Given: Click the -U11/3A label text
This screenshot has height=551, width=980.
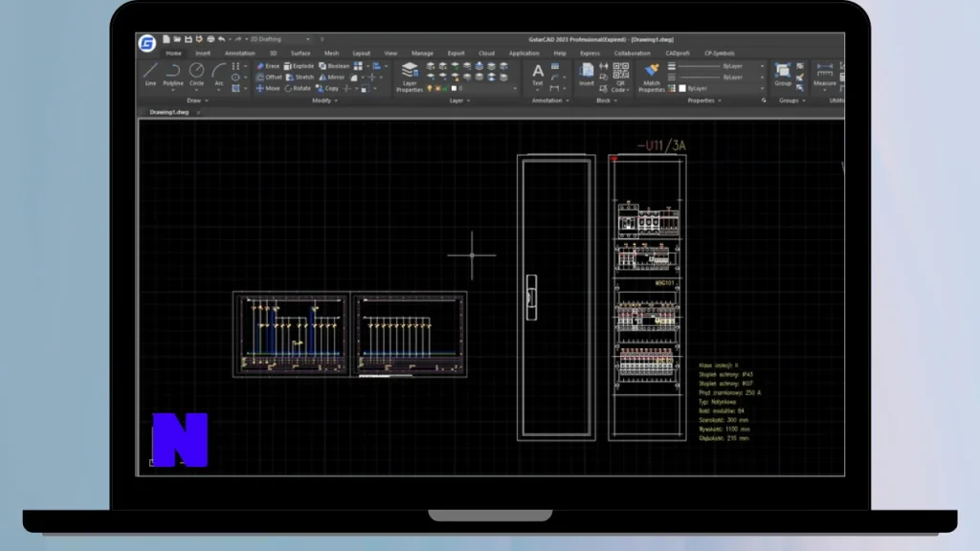Looking at the screenshot, I should 661,145.
